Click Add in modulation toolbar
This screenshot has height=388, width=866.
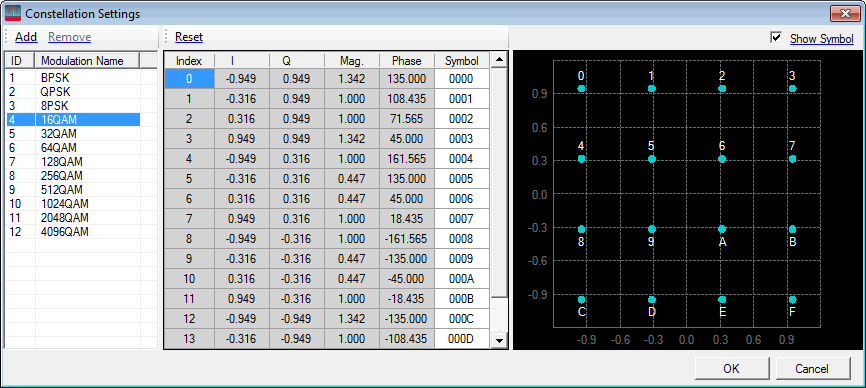click(x=26, y=37)
